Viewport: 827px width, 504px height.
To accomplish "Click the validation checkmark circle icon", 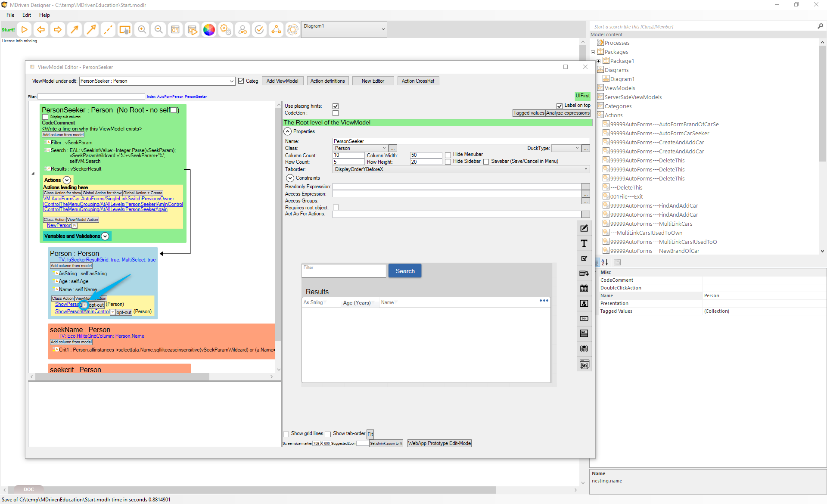I will click(259, 30).
